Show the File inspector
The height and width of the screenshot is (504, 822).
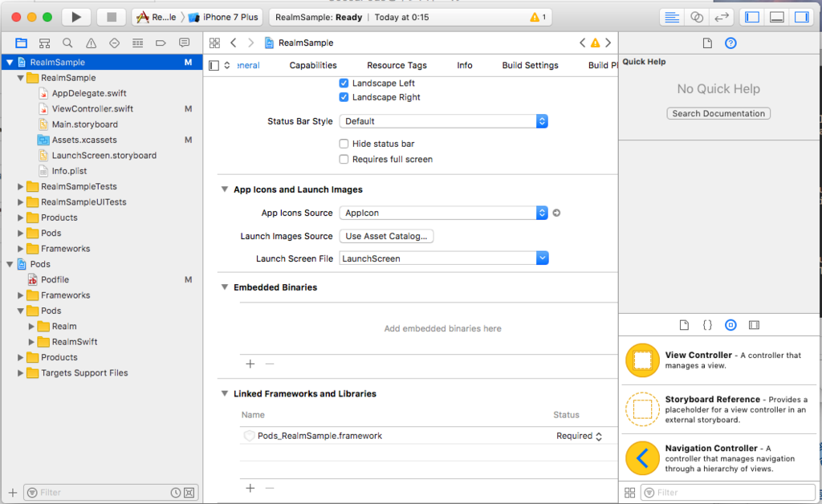707,43
